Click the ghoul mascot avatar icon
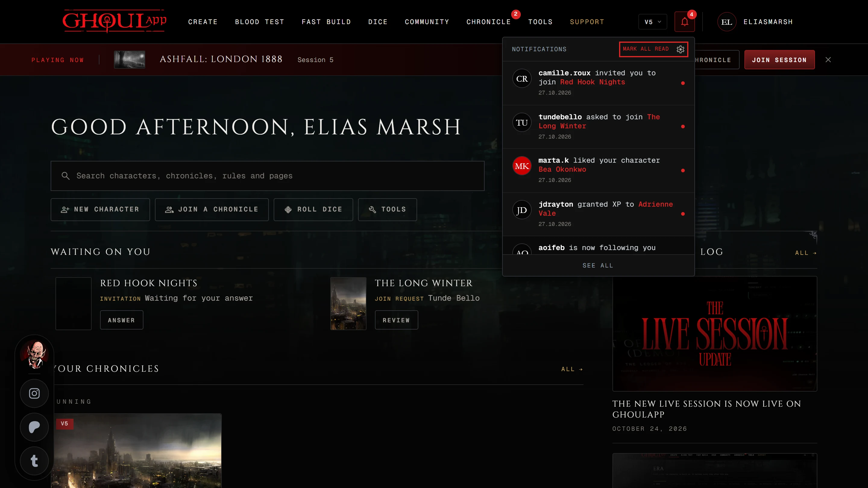868x488 pixels. coord(34,354)
